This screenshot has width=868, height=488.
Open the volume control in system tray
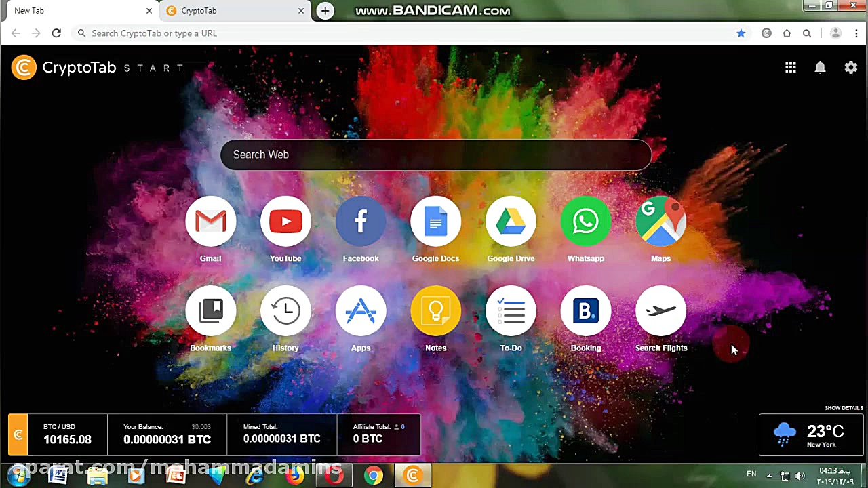(800, 476)
